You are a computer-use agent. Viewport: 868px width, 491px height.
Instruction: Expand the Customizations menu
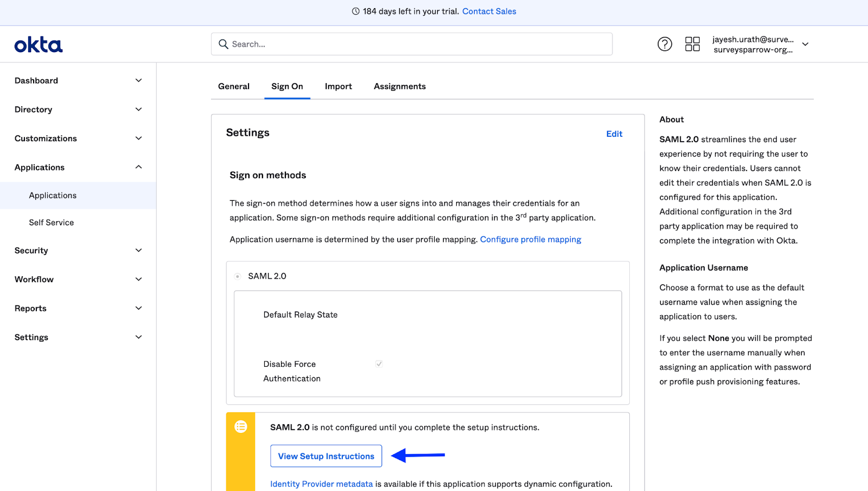tap(78, 138)
